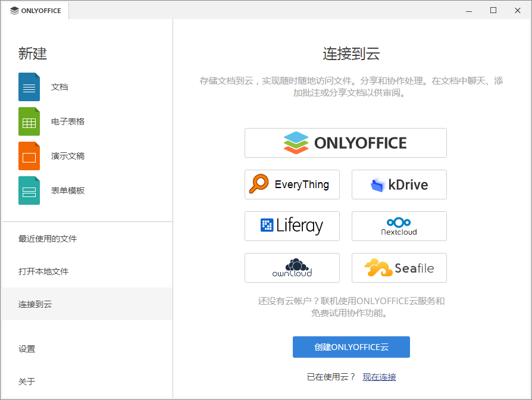Connect to Nextcloud cloud provider
Screen dimensions: 532x400
399,226
